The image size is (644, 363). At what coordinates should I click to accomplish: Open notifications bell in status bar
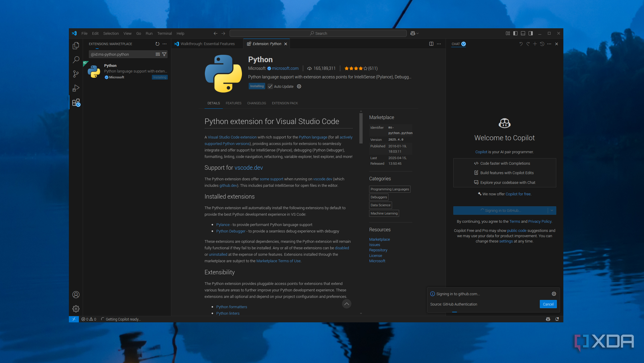coord(557,319)
